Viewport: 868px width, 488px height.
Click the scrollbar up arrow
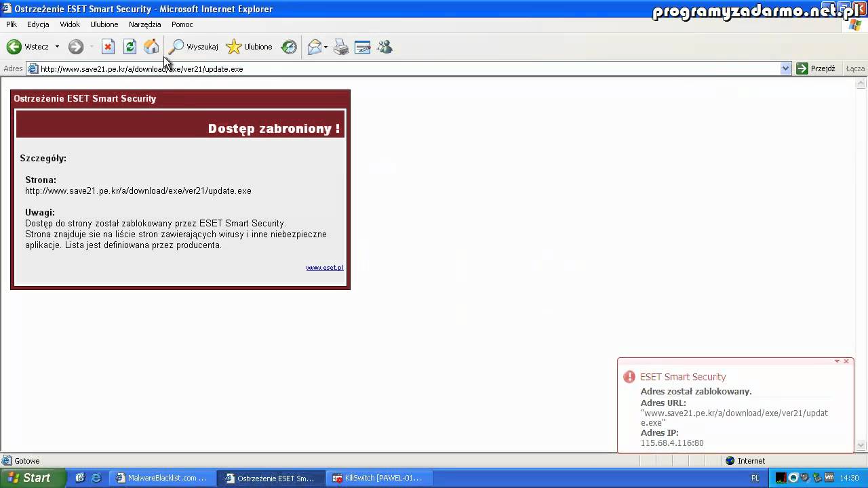tap(862, 84)
